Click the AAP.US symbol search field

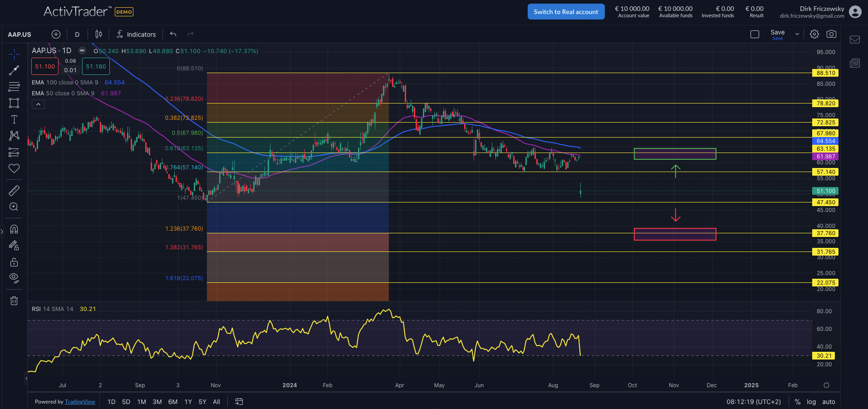point(20,34)
